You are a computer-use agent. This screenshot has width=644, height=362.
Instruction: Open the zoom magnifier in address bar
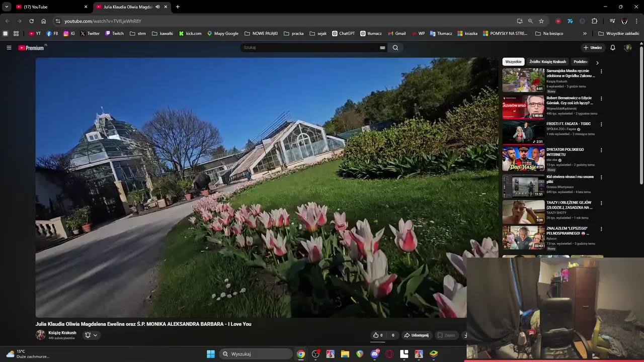pyautogui.click(x=530, y=21)
